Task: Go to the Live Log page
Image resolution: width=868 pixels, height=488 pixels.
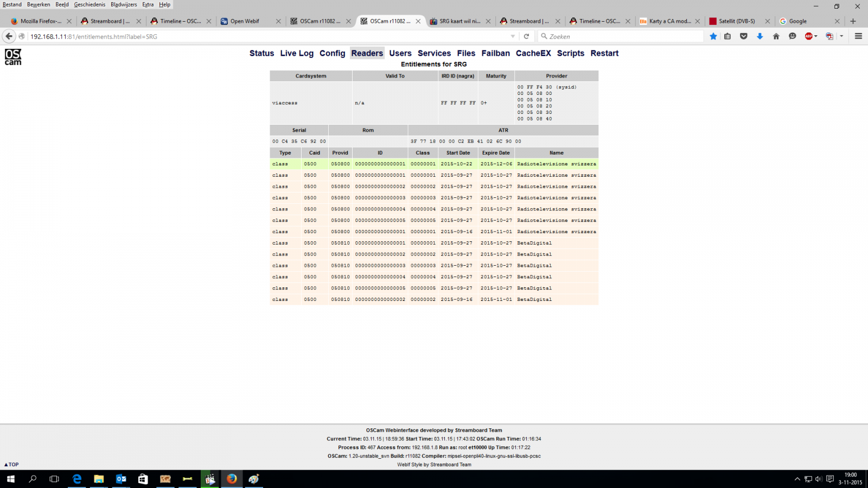Action: click(x=297, y=53)
